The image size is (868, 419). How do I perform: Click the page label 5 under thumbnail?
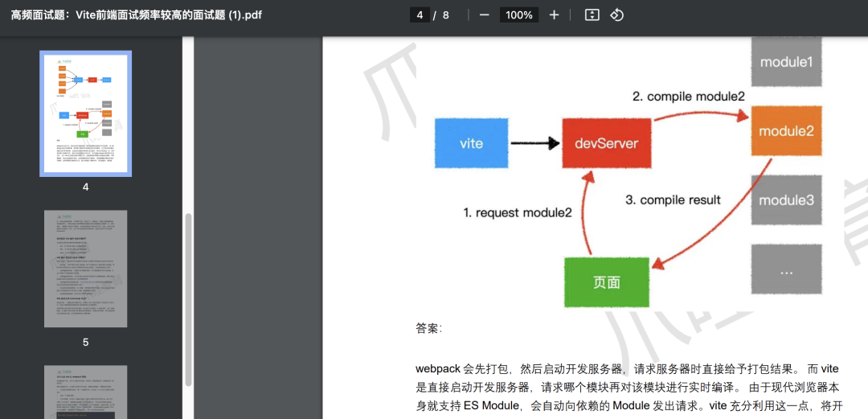85,343
